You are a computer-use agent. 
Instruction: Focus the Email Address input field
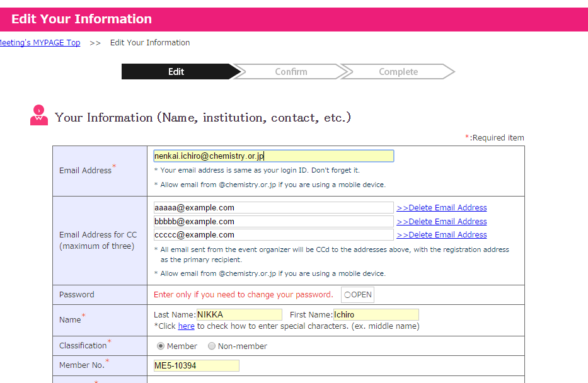(x=274, y=156)
